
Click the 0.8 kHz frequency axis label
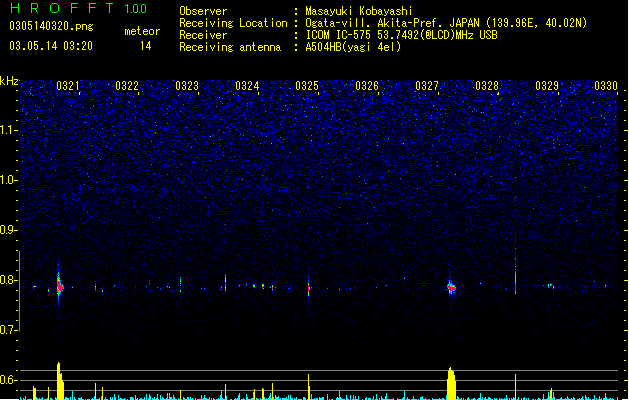8,280
